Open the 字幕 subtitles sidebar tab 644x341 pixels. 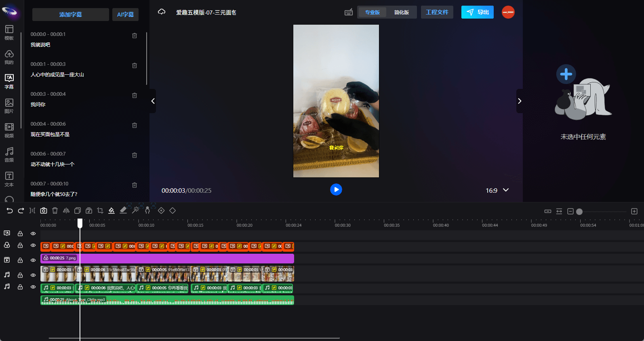click(9, 81)
